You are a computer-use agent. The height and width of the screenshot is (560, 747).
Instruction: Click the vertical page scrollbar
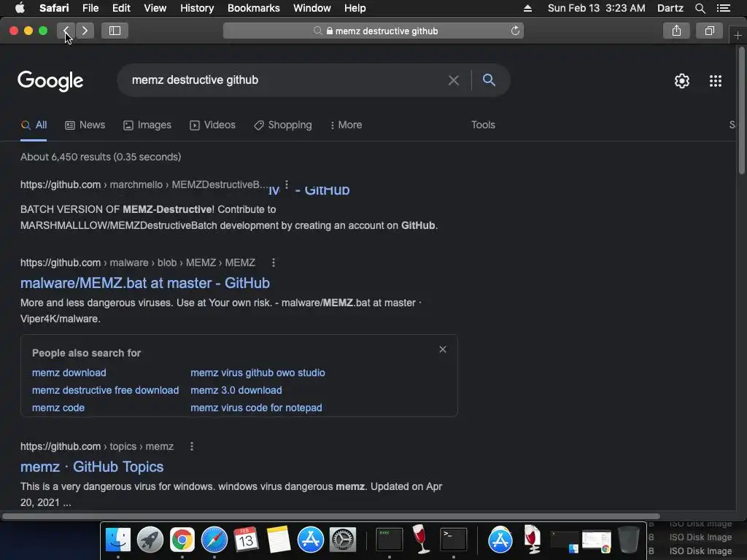pyautogui.click(x=742, y=111)
